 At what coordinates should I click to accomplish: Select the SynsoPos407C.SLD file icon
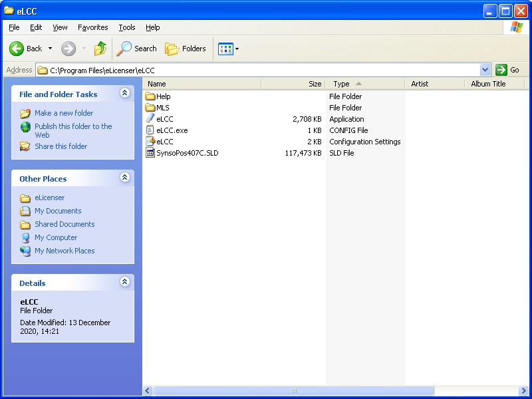pos(150,153)
